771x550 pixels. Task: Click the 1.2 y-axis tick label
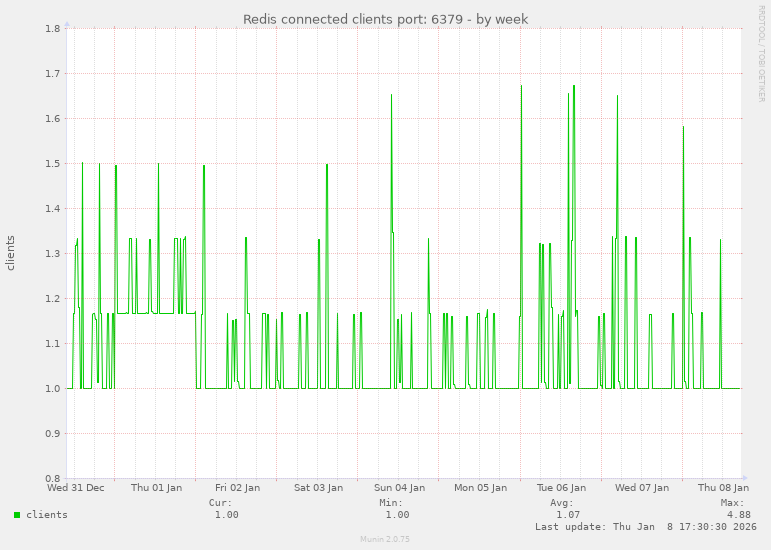(53, 298)
